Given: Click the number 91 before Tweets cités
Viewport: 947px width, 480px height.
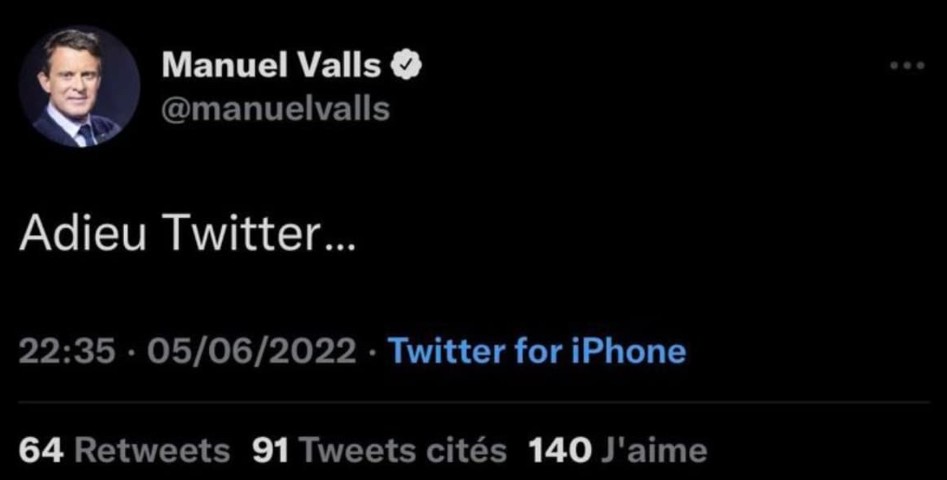Looking at the screenshot, I should (x=272, y=450).
